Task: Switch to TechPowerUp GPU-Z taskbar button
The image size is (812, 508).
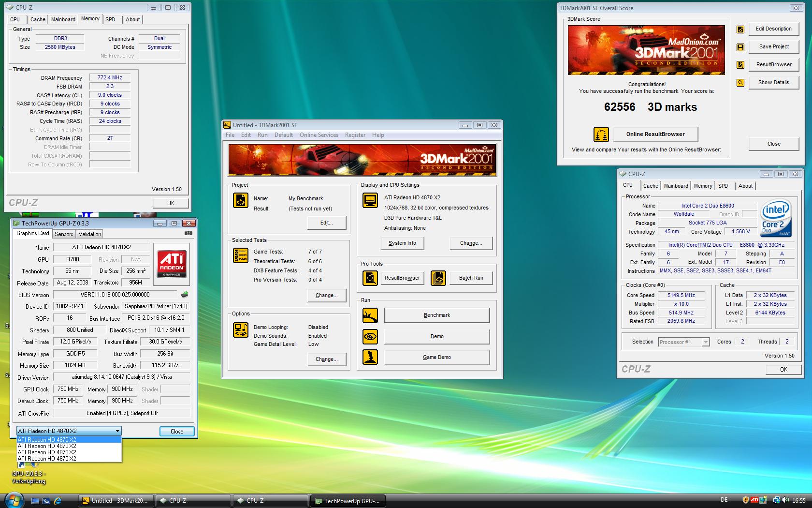Action: [x=348, y=501]
